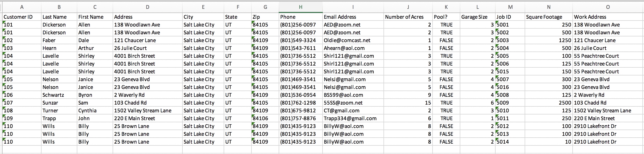644x154 pixels.
Task: Select the cell containing 'Schwartz'
Action: (x=59, y=95)
